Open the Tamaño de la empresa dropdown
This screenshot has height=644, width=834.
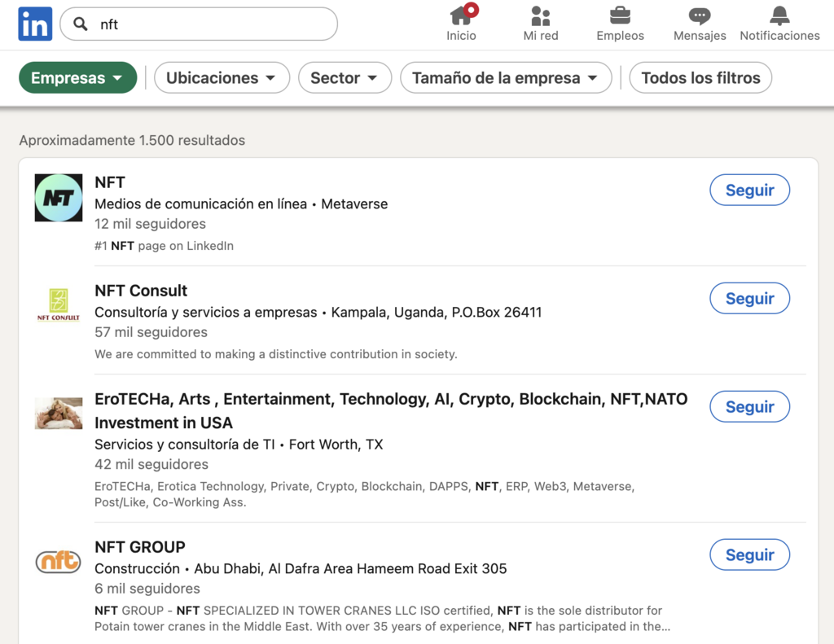pyautogui.click(x=505, y=77)
